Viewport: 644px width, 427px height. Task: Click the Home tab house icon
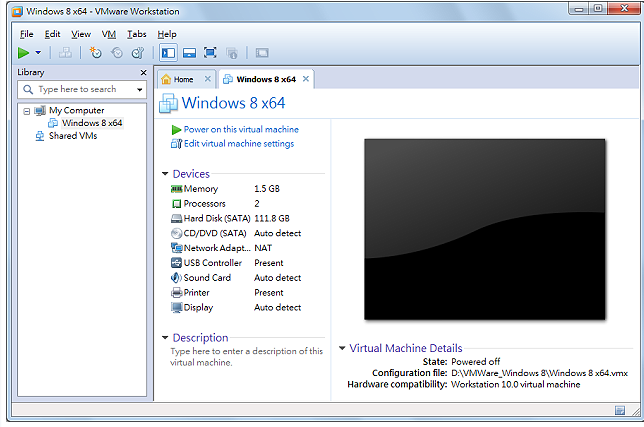(166, 79)
